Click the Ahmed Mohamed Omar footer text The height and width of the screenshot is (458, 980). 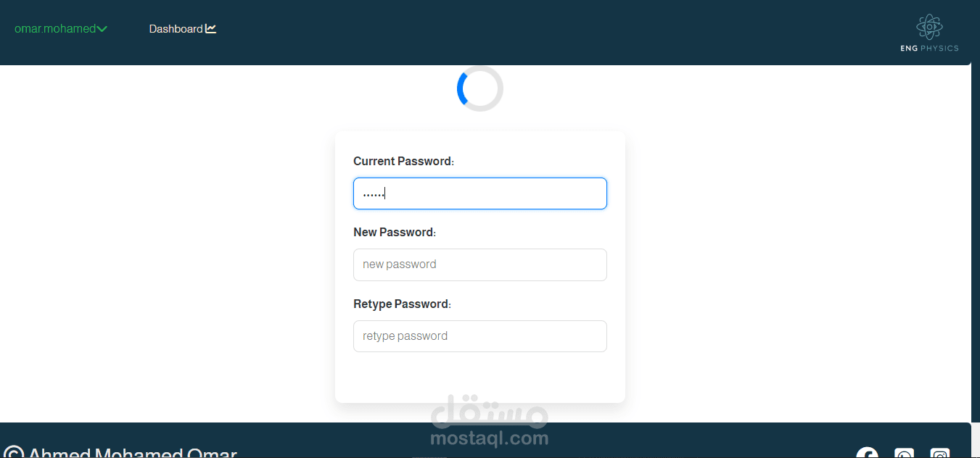132,453
